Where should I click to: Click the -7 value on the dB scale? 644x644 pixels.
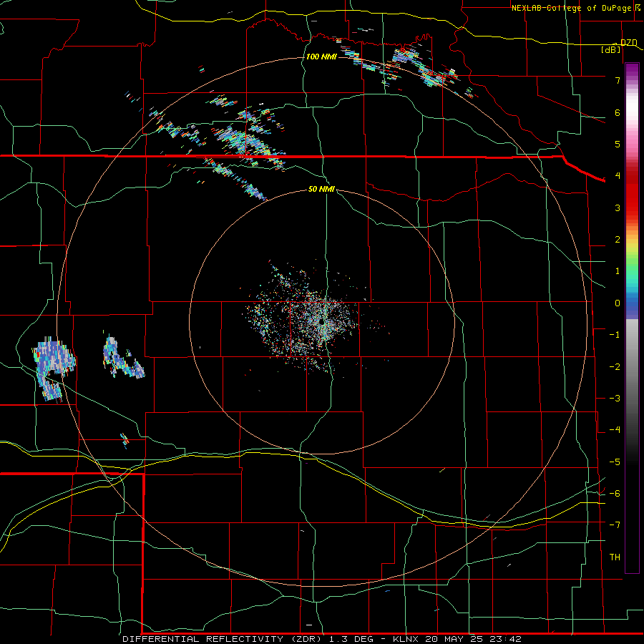pos(615,525)
